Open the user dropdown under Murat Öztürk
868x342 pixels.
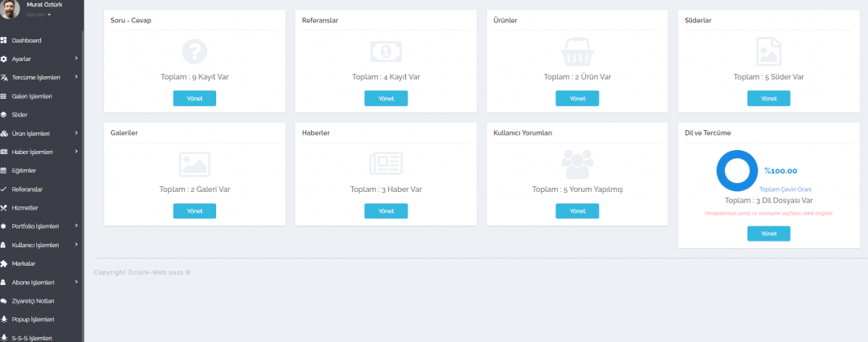click(x=39, y=14)
